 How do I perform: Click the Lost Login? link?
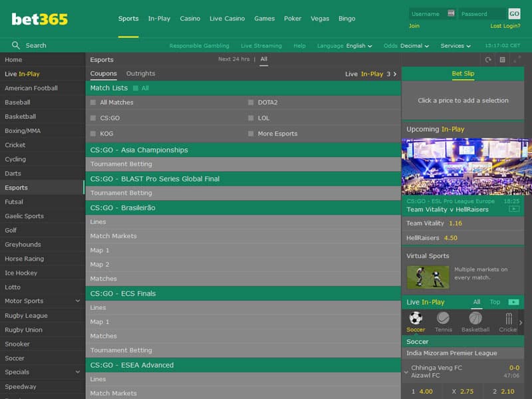tap(505, 26)
